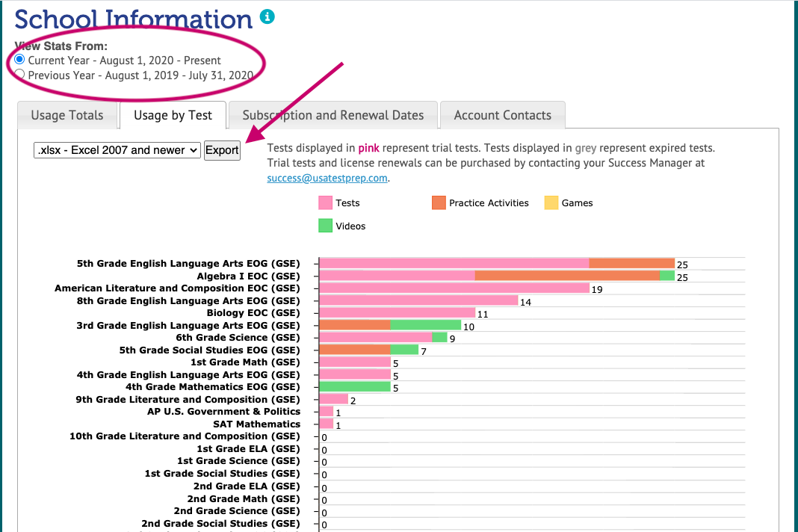Click the pink bar for American Literature and Composition
Screen dimensions: 798x532
pyautogui.click(x=454, y=288)
